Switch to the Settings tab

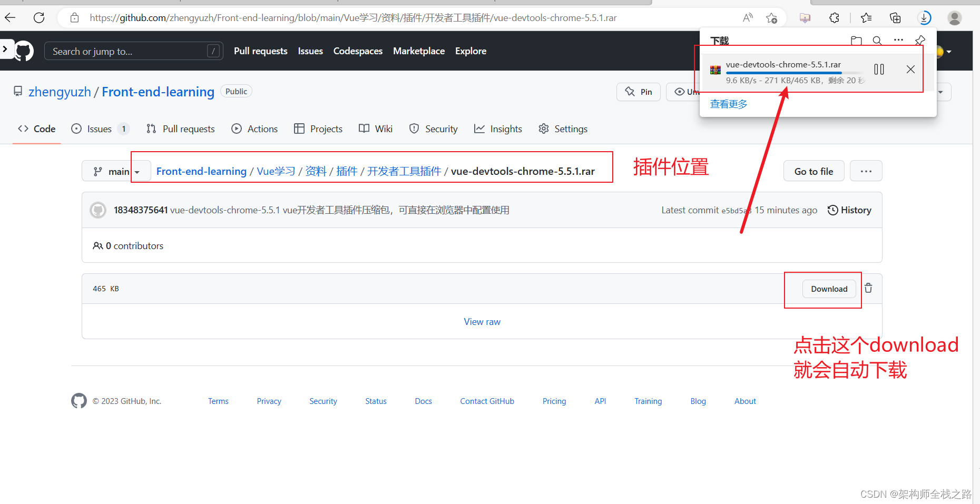tap(563, 129)
